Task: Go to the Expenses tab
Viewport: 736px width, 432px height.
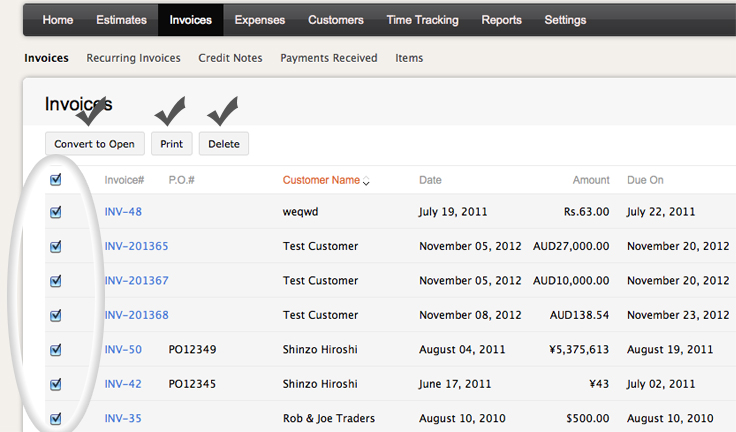Action: (260, 20)
